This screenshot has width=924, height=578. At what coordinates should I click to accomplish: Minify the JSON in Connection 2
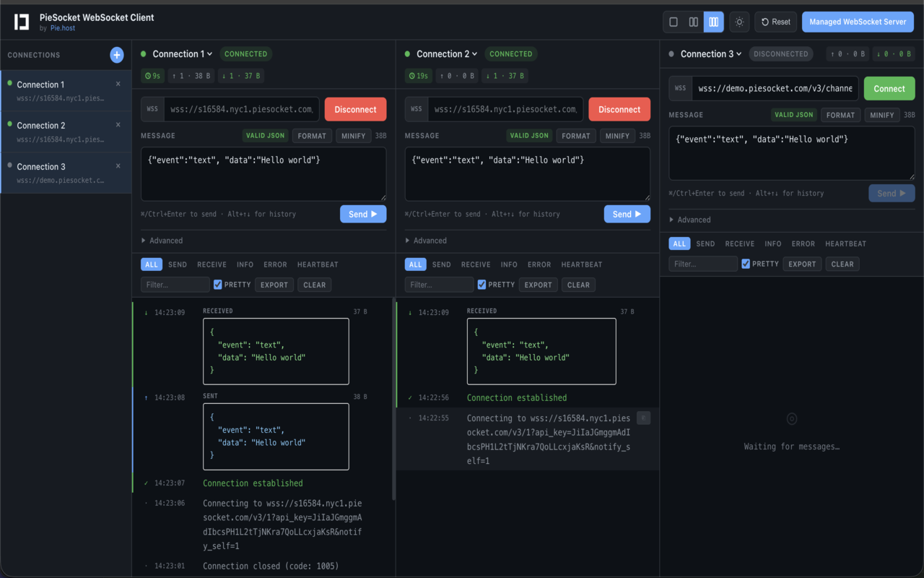(617, 136)
